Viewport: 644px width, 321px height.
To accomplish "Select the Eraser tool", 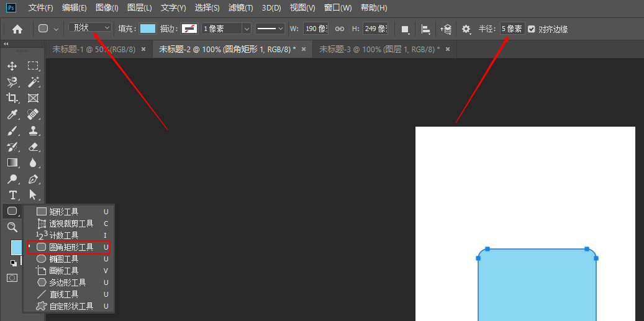I will pyautogui.click(x=33, y=147).
